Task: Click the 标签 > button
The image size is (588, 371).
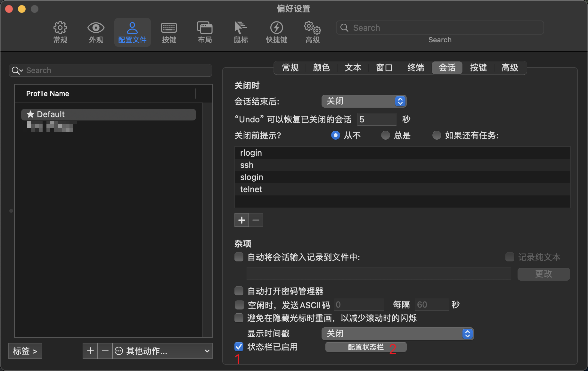Action: coord(25,351)
